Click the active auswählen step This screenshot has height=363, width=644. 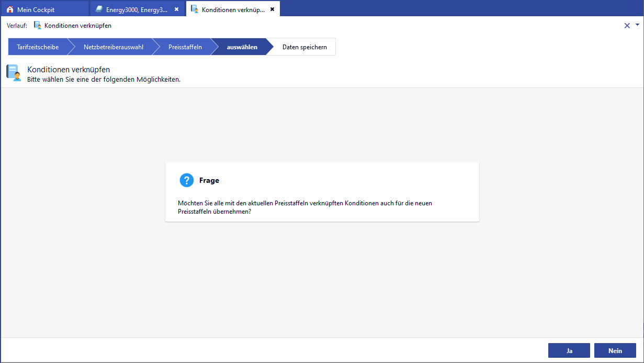pos(242,47)
